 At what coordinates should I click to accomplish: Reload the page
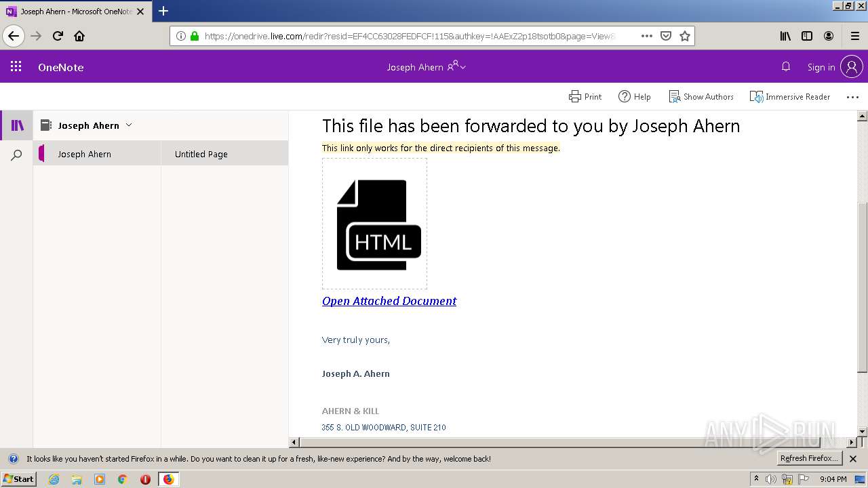click(x=58, y=36)
